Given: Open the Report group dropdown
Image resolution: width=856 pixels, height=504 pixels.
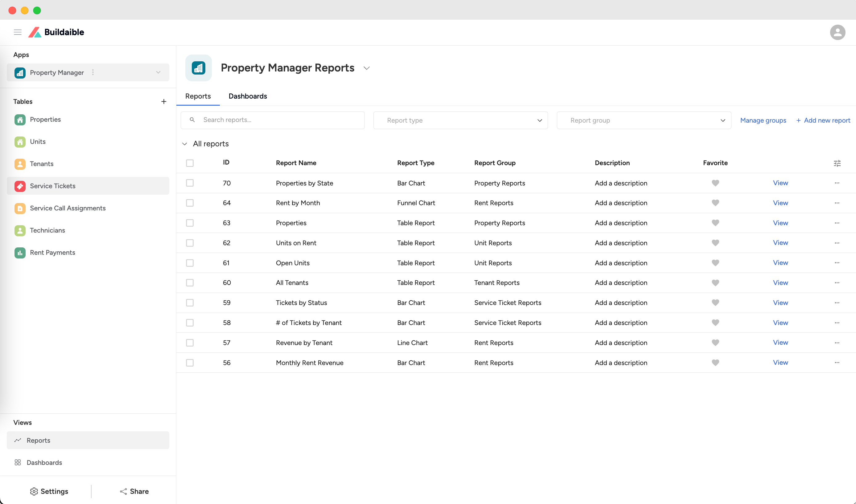Looking at the screenshot, I should (x=644, y=120).
